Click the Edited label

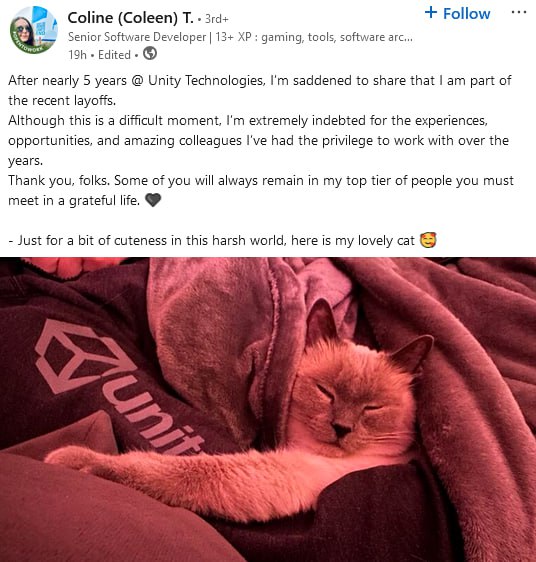114,55
